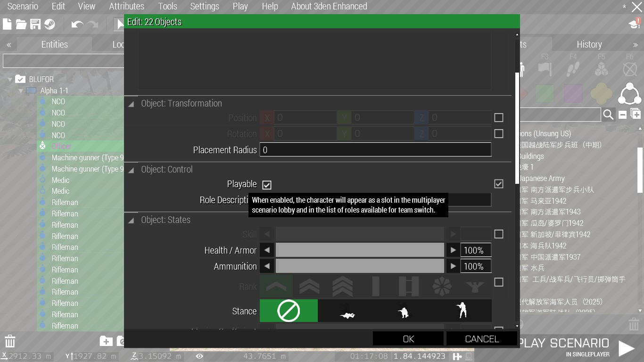Click the Placement Radius input field
This screenshot has width=644, height=362.
point(375,150)
